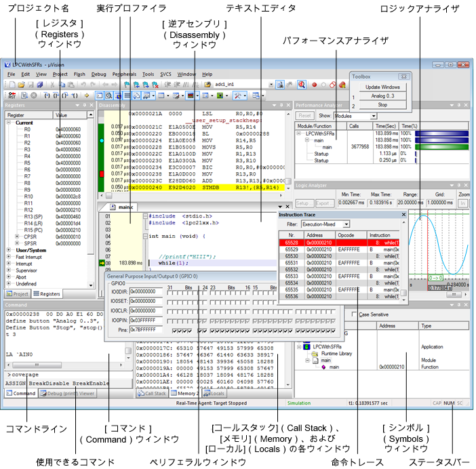
Task: Open the Instruction Trace Filter dropdown
Action: (346, 224)
